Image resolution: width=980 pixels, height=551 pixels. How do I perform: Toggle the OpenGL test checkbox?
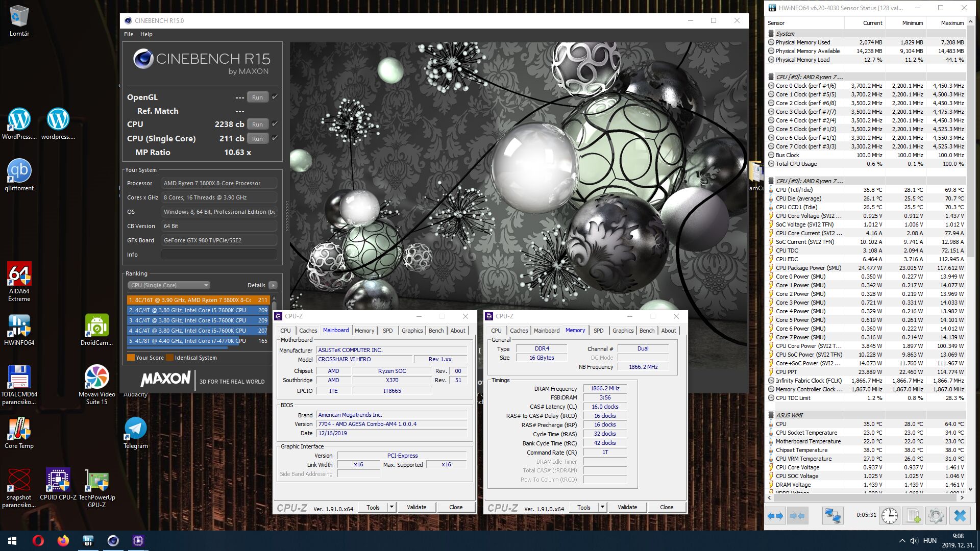click(275, 97)
